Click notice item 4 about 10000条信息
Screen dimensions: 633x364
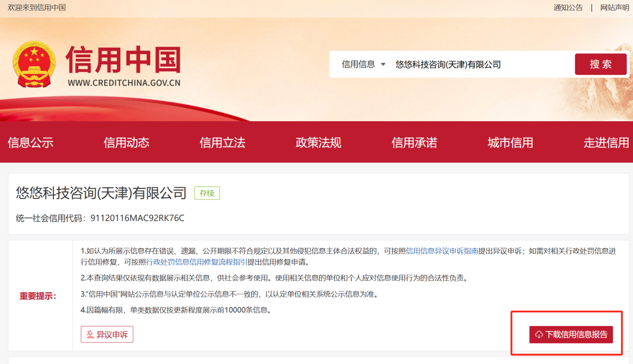point(176,310)
